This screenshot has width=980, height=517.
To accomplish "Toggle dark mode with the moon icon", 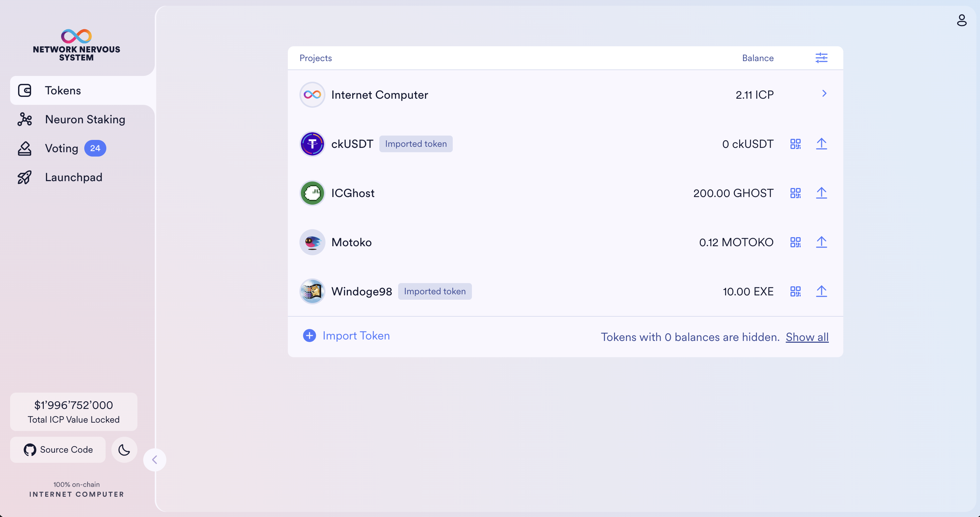I will pyautogui.click(x=124, y=450).
